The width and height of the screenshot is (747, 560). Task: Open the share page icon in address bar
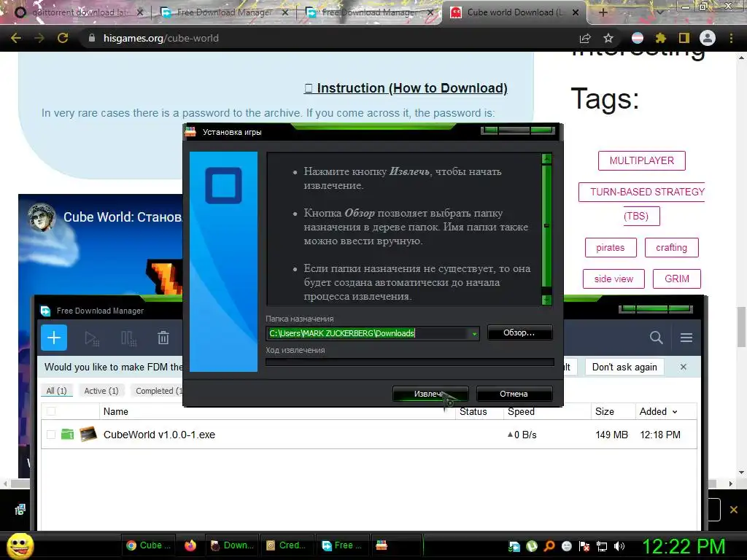[584, 38]
